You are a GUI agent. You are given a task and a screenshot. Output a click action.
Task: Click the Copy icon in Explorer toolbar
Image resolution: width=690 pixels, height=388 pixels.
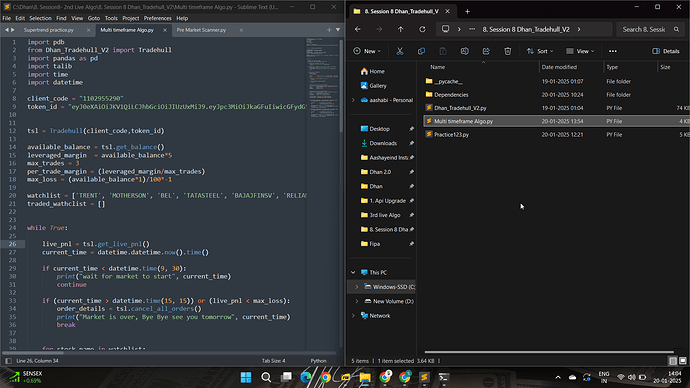tap(421, 51)
